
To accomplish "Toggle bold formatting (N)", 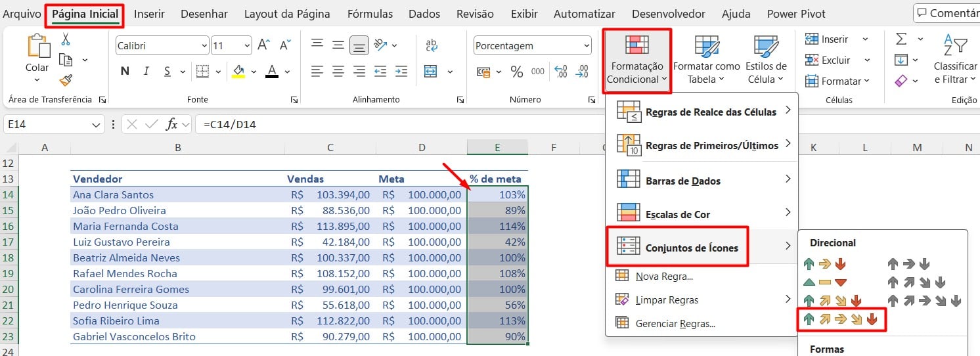I will [x=125, y=72].
